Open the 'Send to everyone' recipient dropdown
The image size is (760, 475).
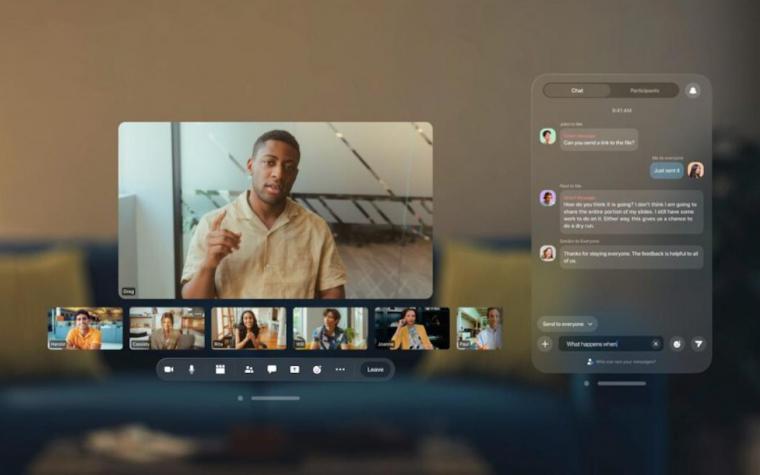568,324
